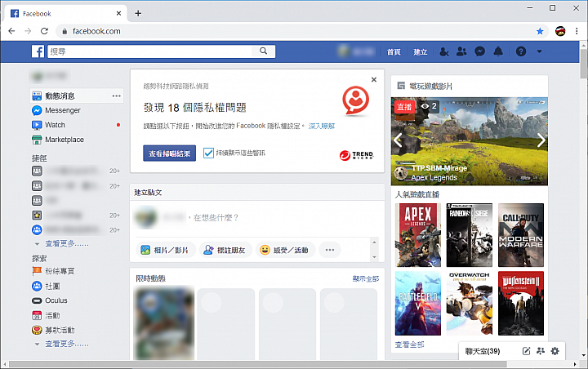
Task: Open 建立 in the top bar
Action: pyautogui.click(x=421, y=51)
